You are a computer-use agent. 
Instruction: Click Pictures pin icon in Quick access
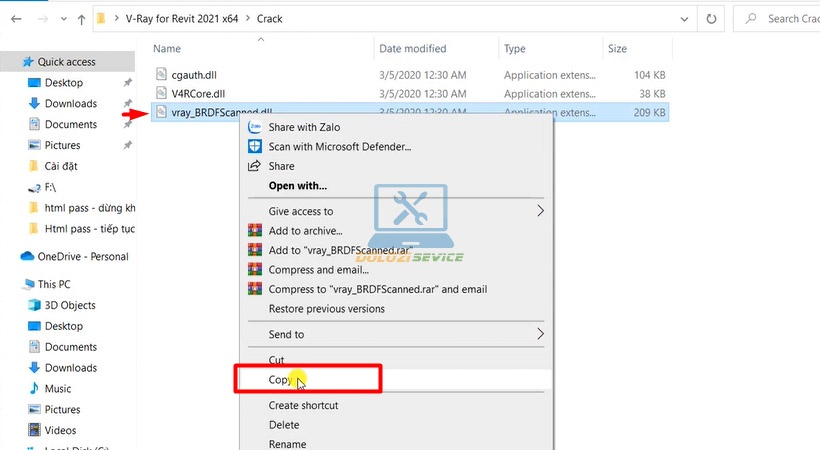click(127, 145)
